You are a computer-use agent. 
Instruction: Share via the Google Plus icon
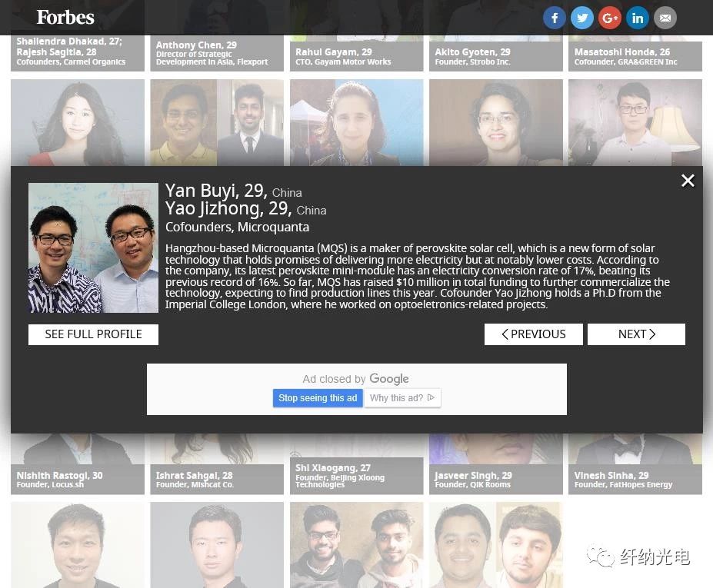point(610,18)
